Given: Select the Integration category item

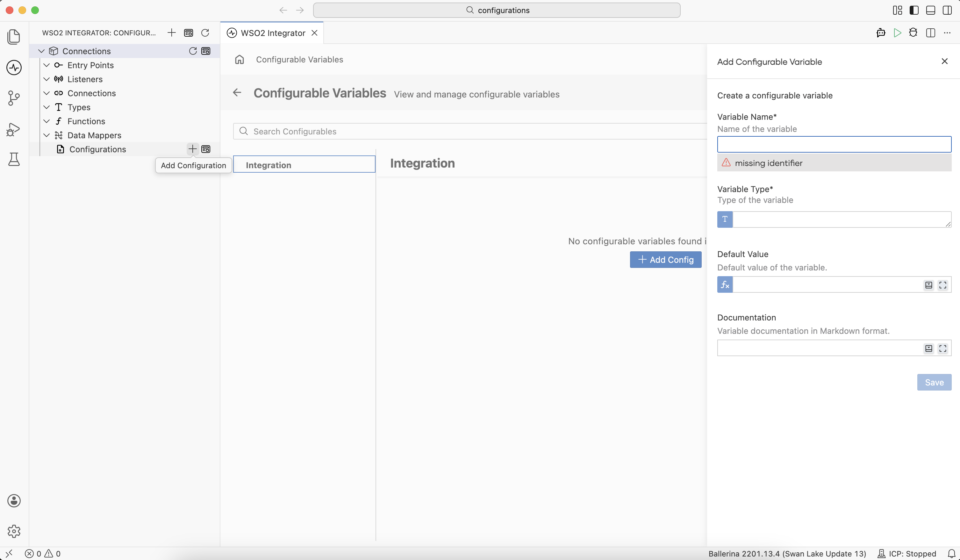Looking at the screenshot, I should pos(304,165).
